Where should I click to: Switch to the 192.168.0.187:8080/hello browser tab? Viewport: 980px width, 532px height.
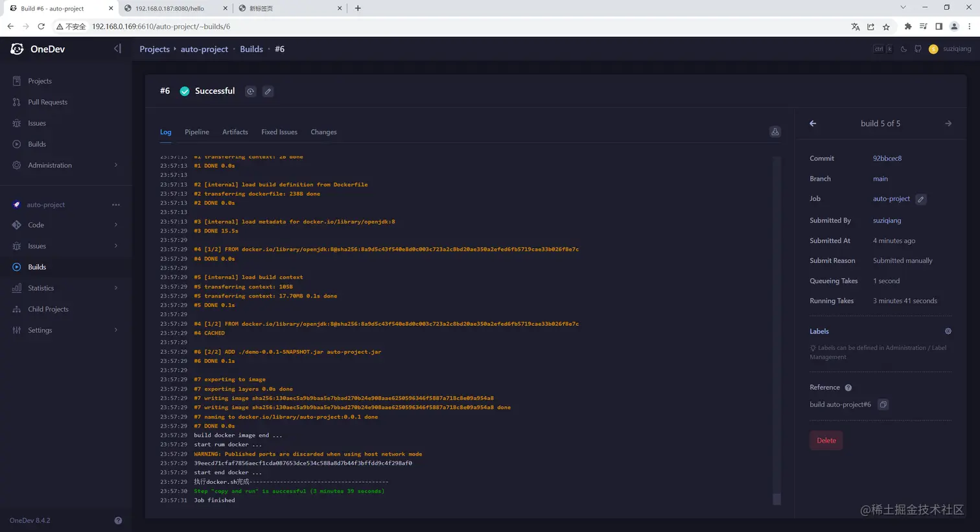pyautogui.click(x=175, y=8)
